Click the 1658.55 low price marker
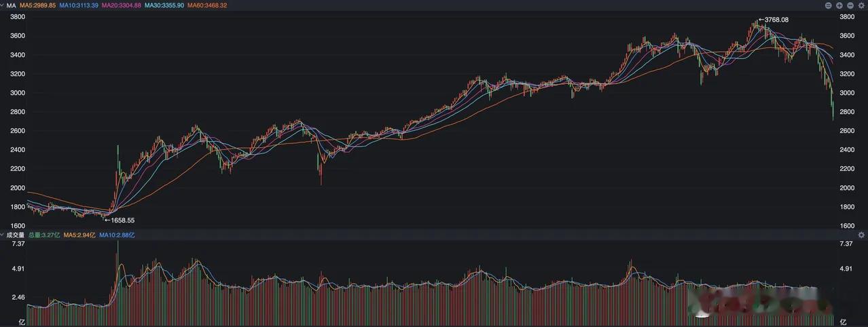The width and height of the screenshot is (868, 327). click(119, 220)
